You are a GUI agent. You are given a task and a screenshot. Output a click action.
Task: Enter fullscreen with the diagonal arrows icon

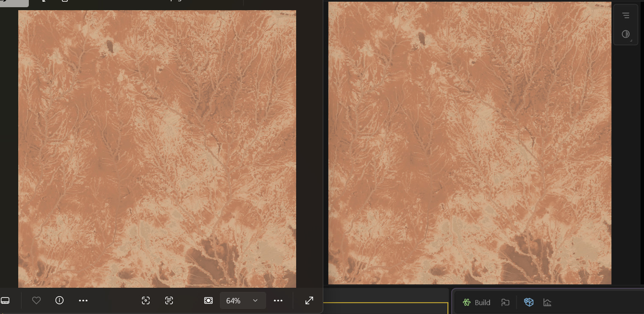(309, 300)
